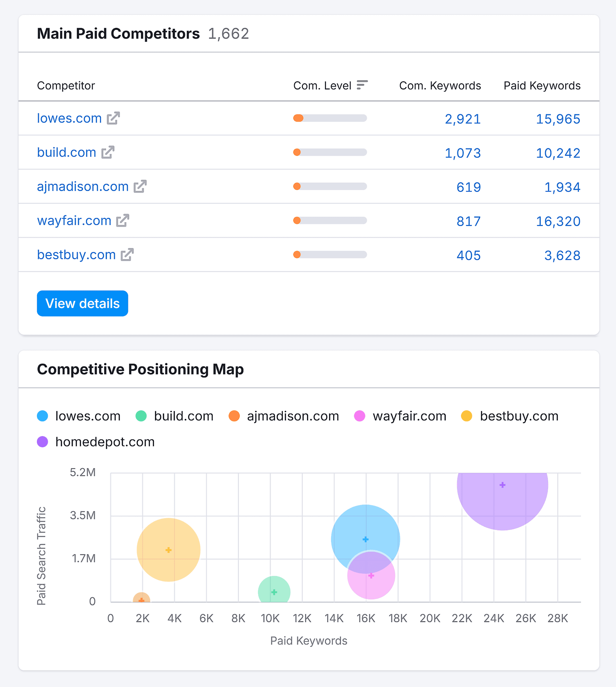Open lowes.com via its external link icon
616x687 pixels.
(x=113, y=118)
